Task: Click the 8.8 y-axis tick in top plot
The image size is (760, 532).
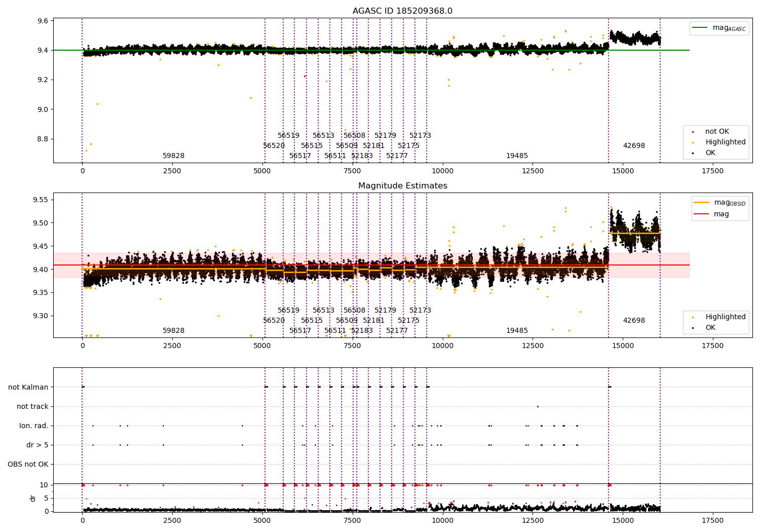Action: pyautogui.click(x=43, y=139)
